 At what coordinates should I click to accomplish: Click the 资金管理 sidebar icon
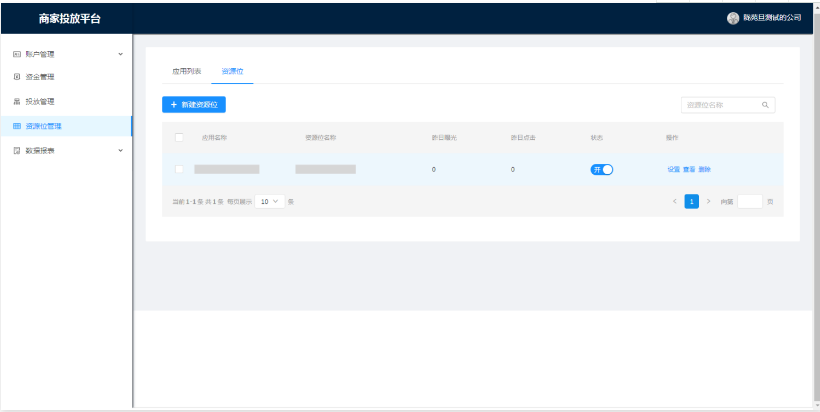[x=16, y=77]
